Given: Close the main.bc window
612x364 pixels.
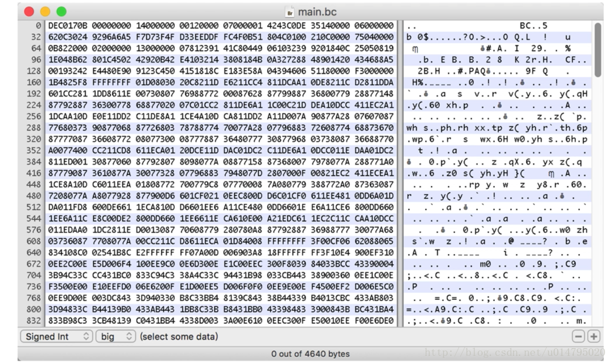Looking at the screenshot, I should pyautogui.click(x=29, y=12).
